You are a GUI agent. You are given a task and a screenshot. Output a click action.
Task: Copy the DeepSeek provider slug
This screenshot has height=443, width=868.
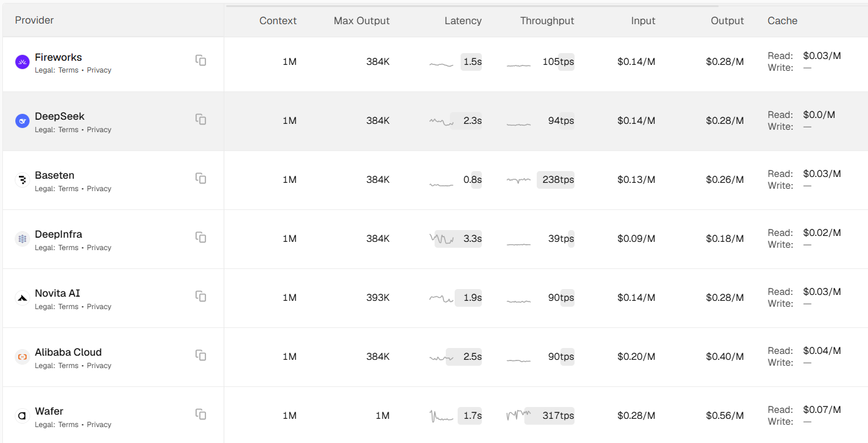[201, 119]
